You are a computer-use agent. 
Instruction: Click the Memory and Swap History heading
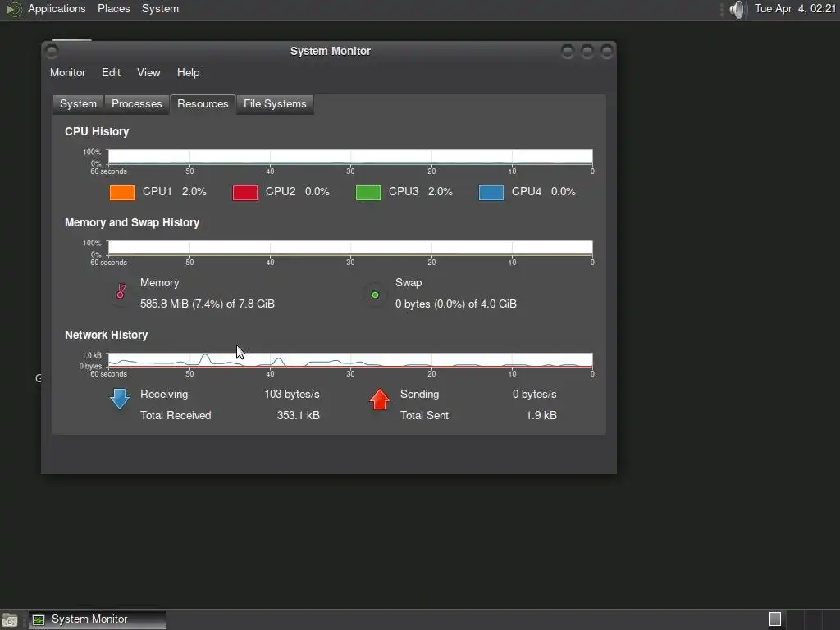coord(132,223)
